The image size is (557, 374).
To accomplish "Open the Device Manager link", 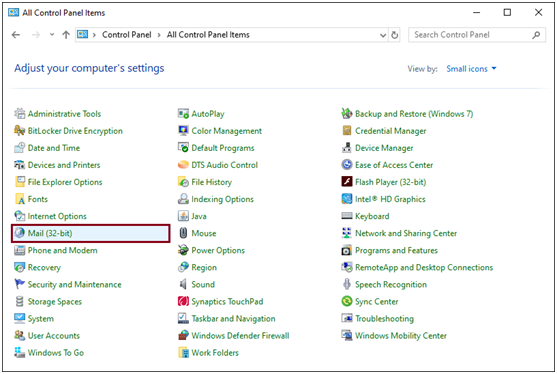I will click(x=384, y=148).
